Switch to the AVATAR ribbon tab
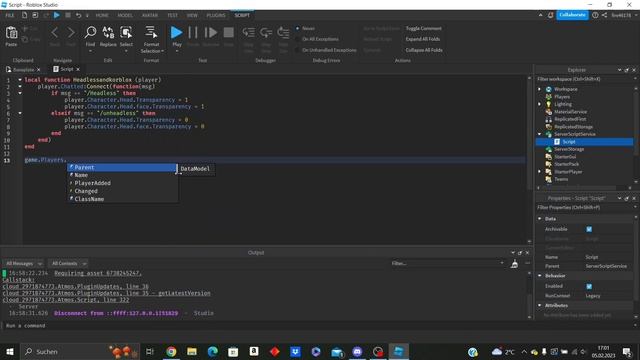 (150, 15)
